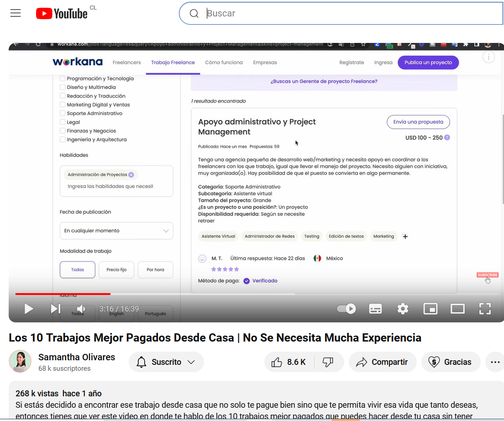Viewport: 504px width, 421px height.
Task: Click the search magnifier icon
Action: [x=194, y=13]
